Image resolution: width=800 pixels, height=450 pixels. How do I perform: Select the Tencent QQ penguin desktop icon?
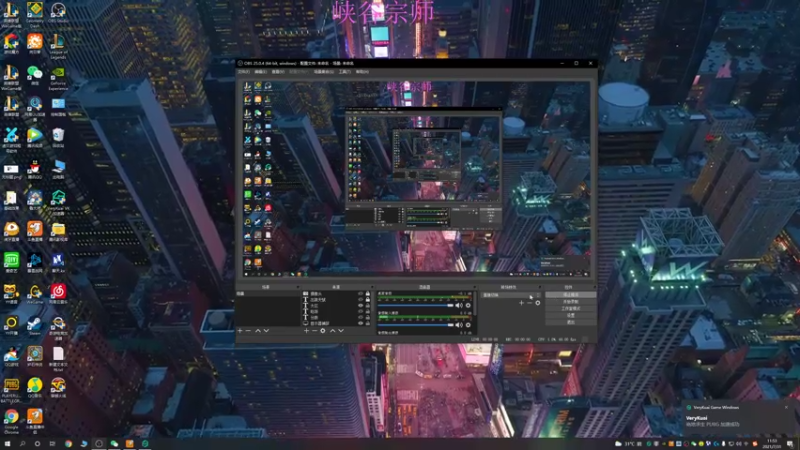35,169
